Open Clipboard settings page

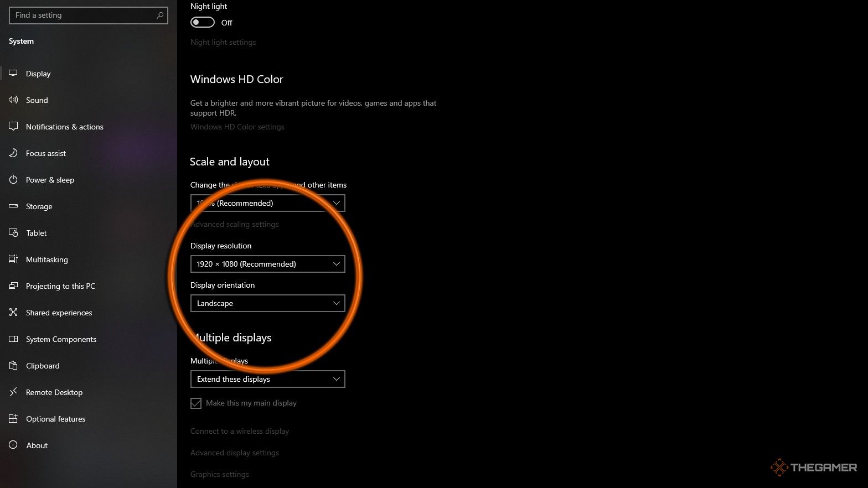click(89, 365)
